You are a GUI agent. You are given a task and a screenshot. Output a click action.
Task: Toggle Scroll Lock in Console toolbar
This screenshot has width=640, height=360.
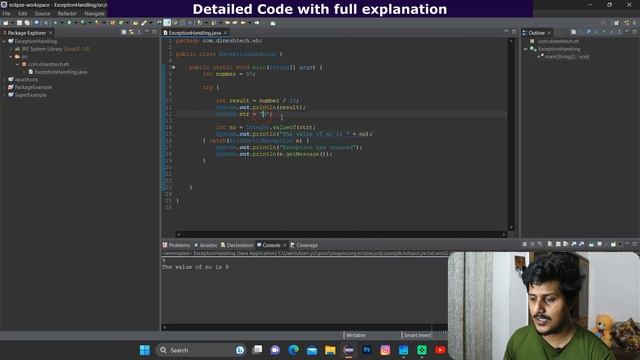[558, 244]
